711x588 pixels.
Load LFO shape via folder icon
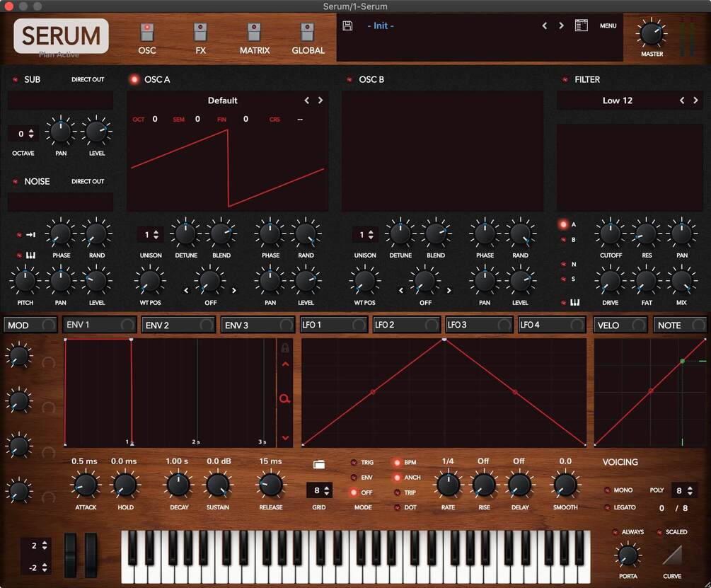pos(319,464)
